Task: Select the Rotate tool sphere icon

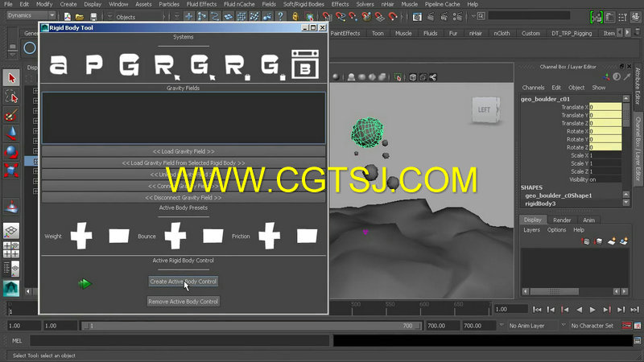Action: click(11, 152)
